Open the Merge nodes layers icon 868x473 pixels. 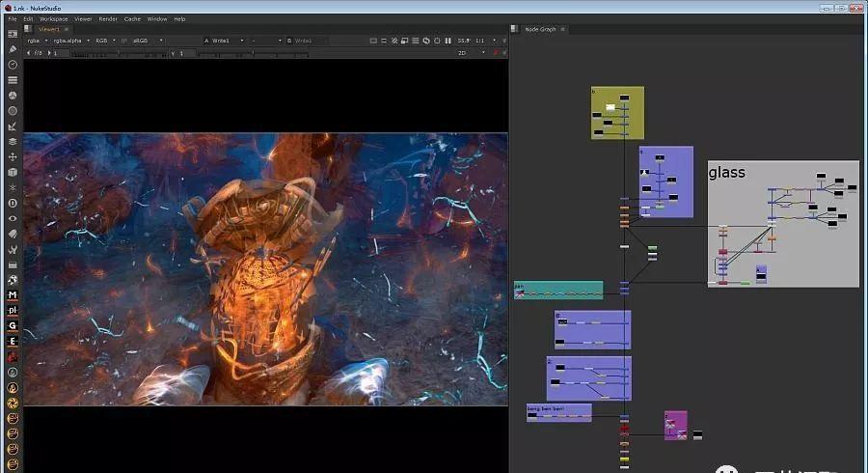pyautogui.click(x=13, y=141)
